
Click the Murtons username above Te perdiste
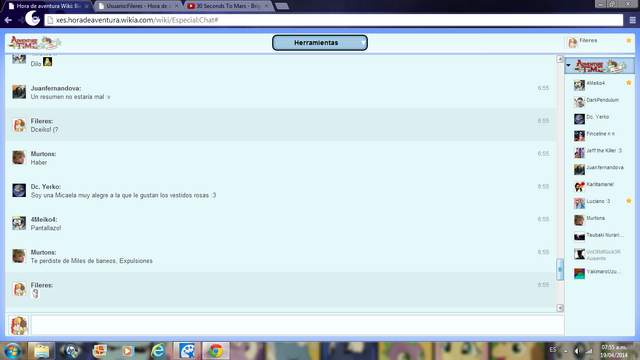click(x=43, y=252)
